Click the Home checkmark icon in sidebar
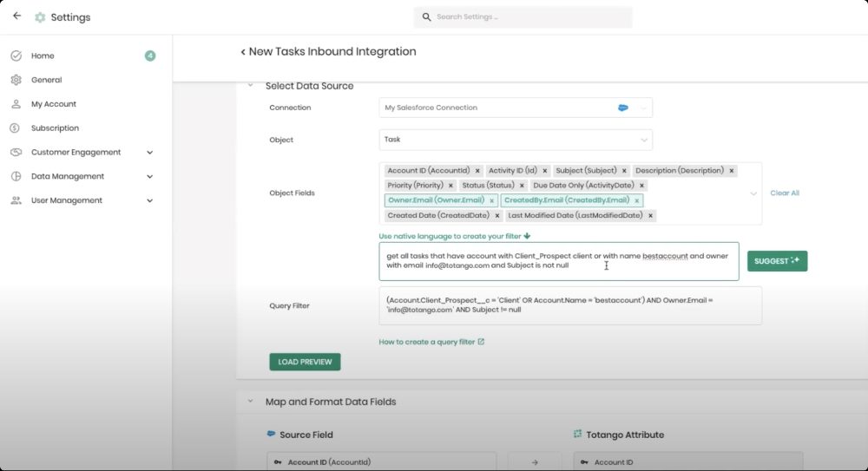Viewport: 868px width, 471px height. point(16,56)
